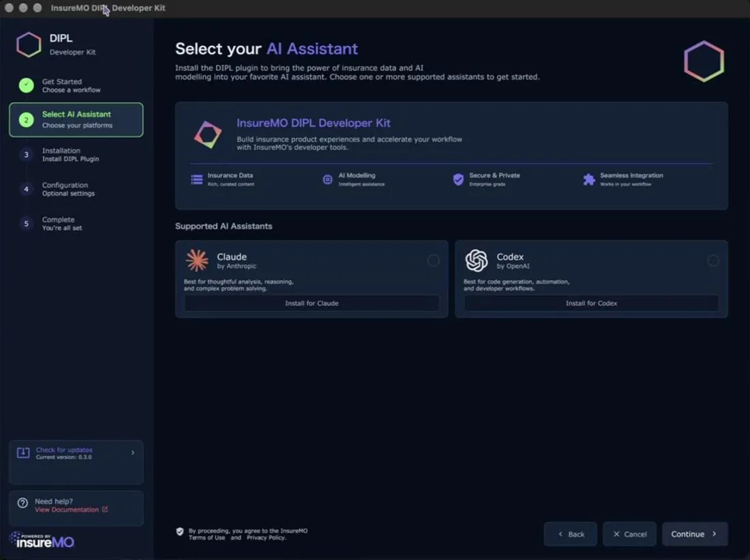The image size is (750, 560).
Task: Click the DIPL hexagon logo in sidebar
Action: click(29, 44)
